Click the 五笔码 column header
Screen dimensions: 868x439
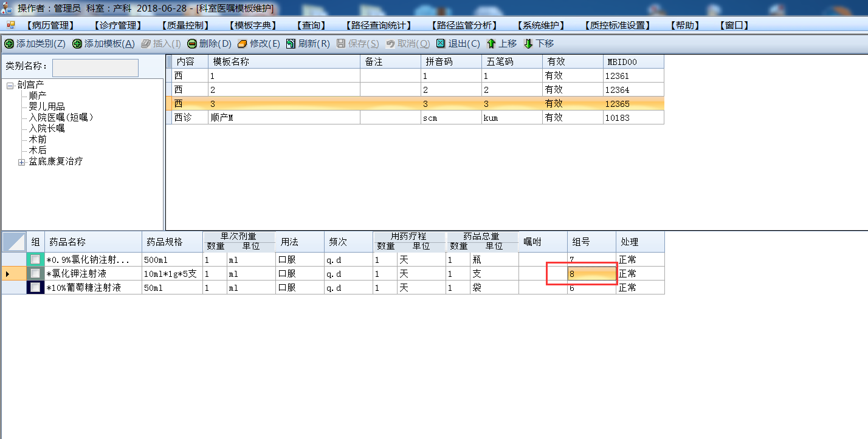512,62
